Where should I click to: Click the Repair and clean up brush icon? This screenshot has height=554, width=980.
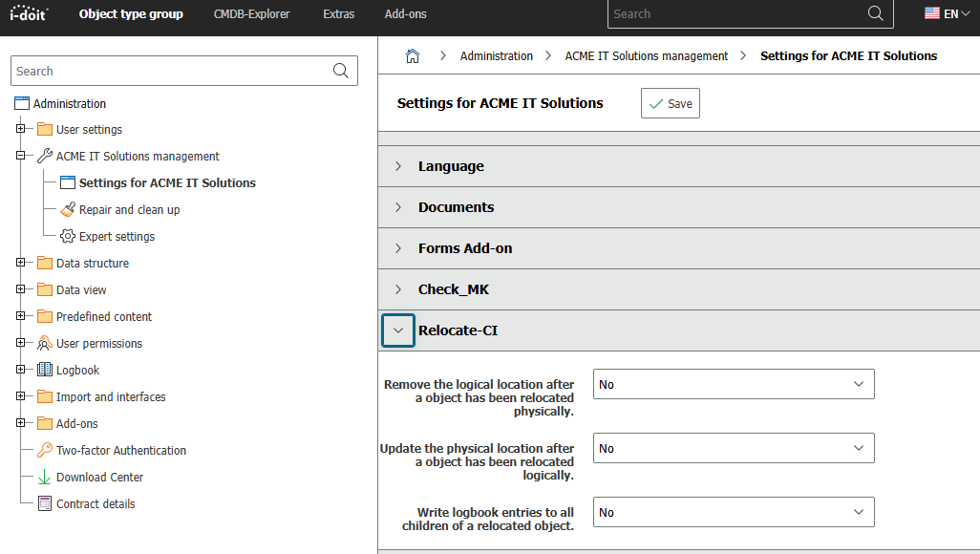tap(68, 209)
